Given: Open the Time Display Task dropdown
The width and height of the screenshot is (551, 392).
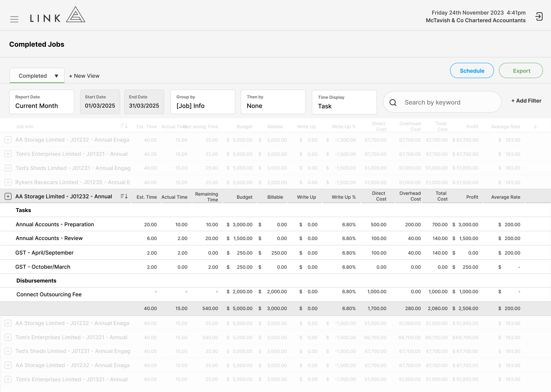Looking at the screenshot, I should coord(344,102).
